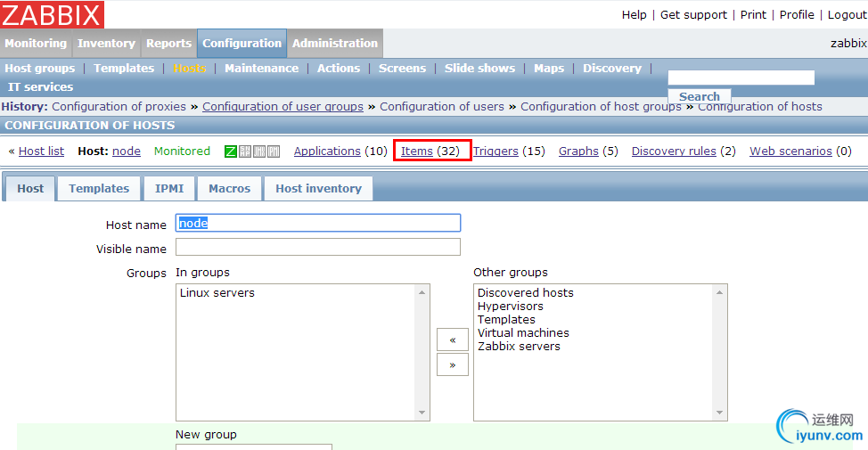This screenshot has height=450, width=868.
Task: Open Triggers (15) link
Action: (x=495, y=151)
